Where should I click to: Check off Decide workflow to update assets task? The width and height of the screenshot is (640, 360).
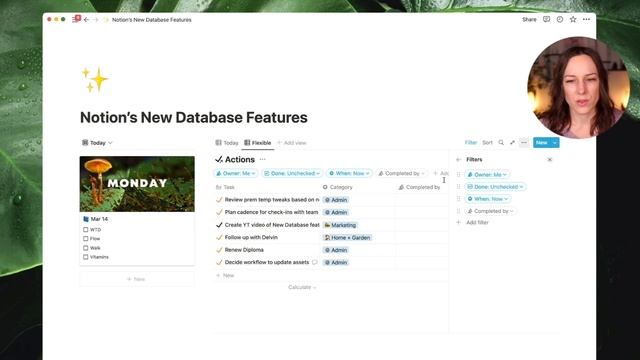[219, 262]
